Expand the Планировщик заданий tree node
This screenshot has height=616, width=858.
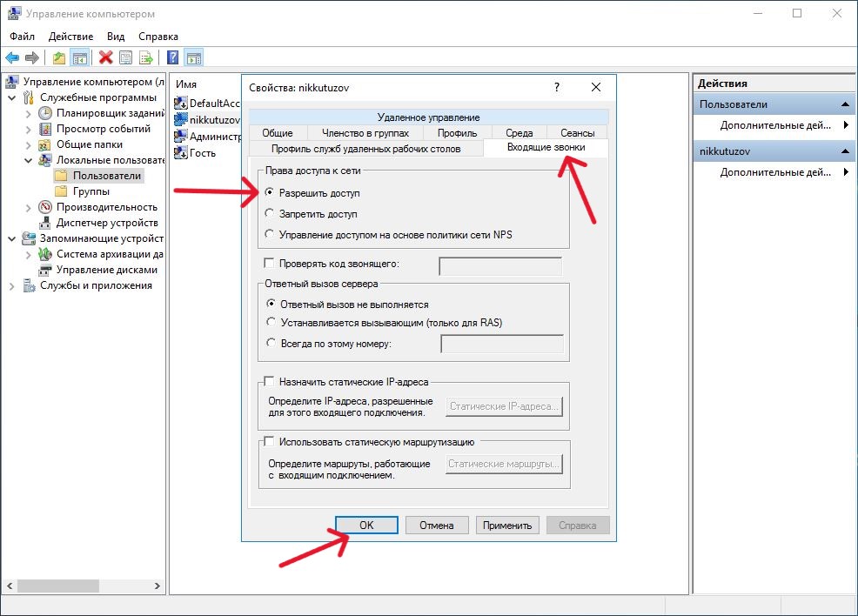click(28, 113)
